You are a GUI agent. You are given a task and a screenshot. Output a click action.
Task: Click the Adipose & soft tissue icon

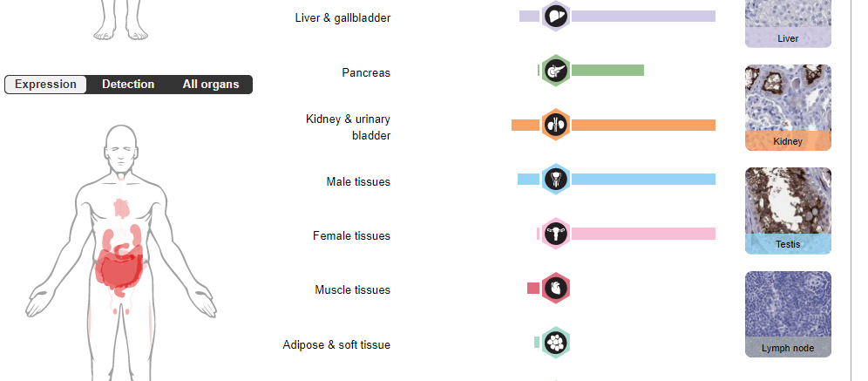pyautogui.click(x=556, y=343)
